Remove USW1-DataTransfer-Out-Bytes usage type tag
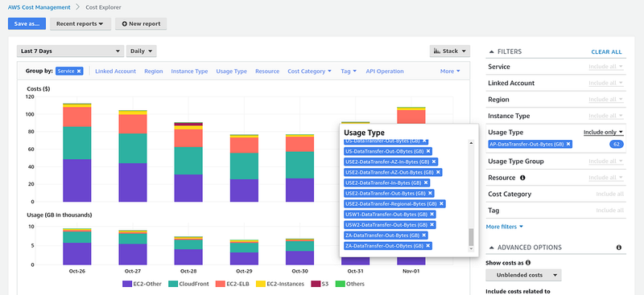 click(x=431, y=215)
